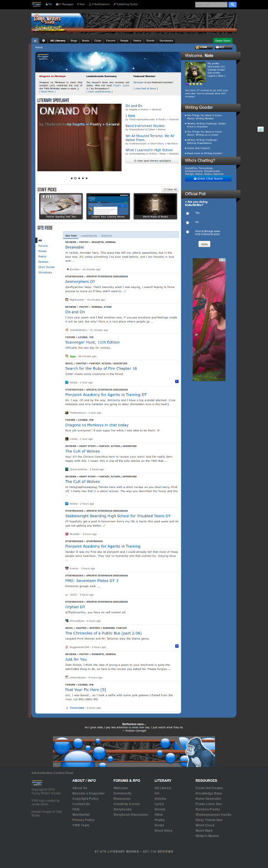Click Nate's chimp avatar picture
This screenshot has width=268, height=868.
194,73
